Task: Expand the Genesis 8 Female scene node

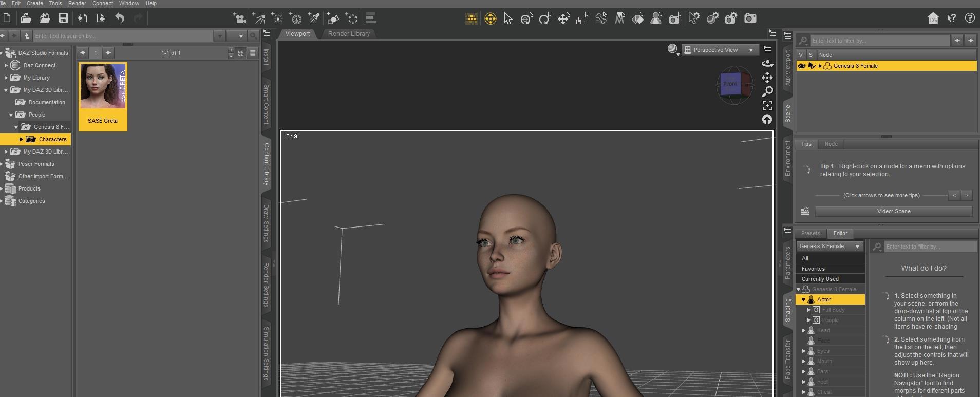Action: pyautogui.click(x=820, y=66)
